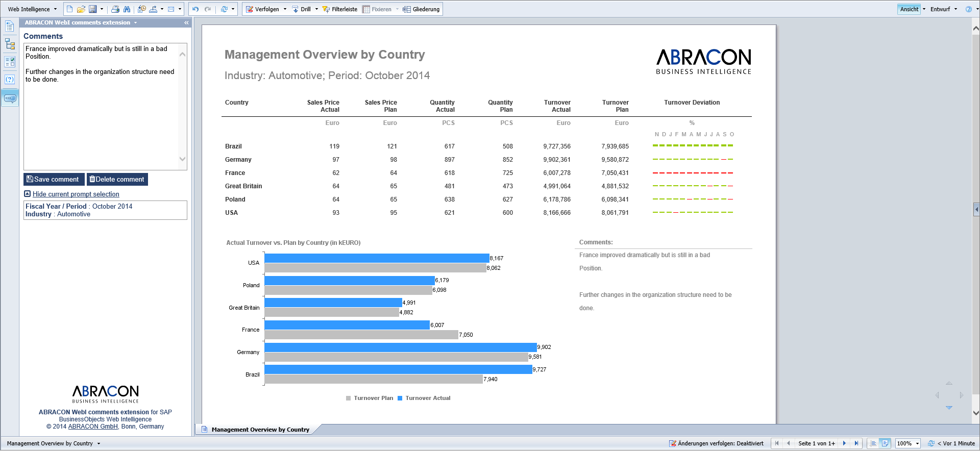Switch to quick display mode icon
The width and height of the screenshot is (980, 451).
click(873, 443)
